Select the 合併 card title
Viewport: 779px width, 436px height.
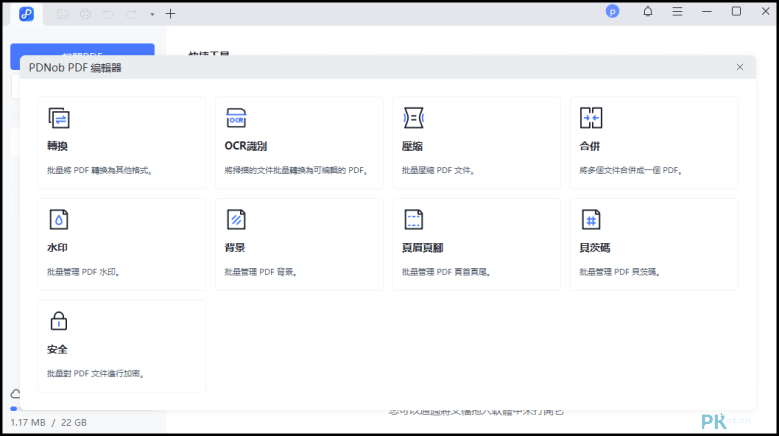pos(589,146)
